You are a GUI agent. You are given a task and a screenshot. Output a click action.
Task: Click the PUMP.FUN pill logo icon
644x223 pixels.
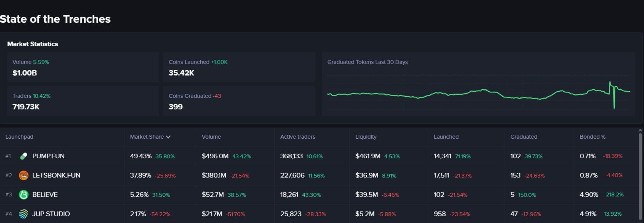coord(23,156)
